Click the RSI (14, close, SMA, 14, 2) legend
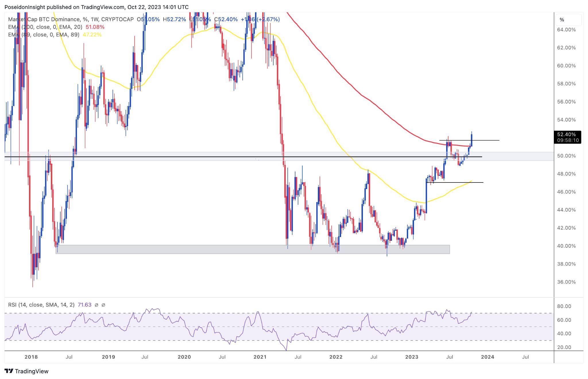Screen dimensions: 588x379 (x=41, y=305)
